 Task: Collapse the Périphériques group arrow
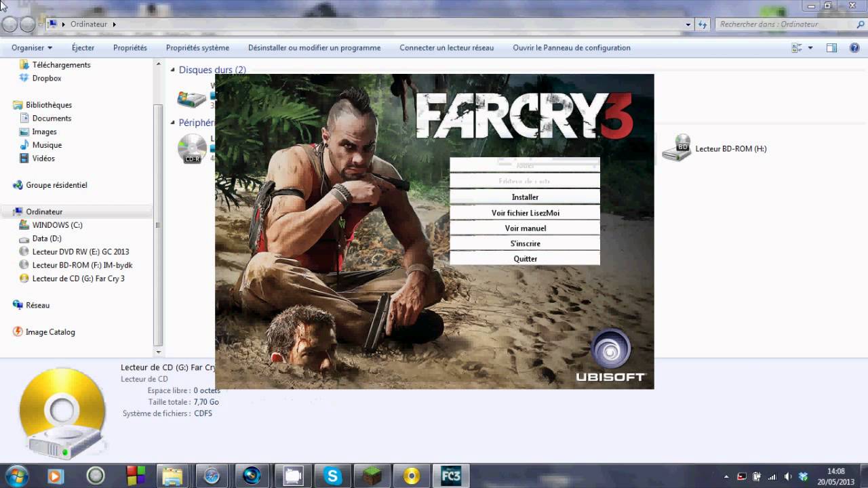coord(173,123)
